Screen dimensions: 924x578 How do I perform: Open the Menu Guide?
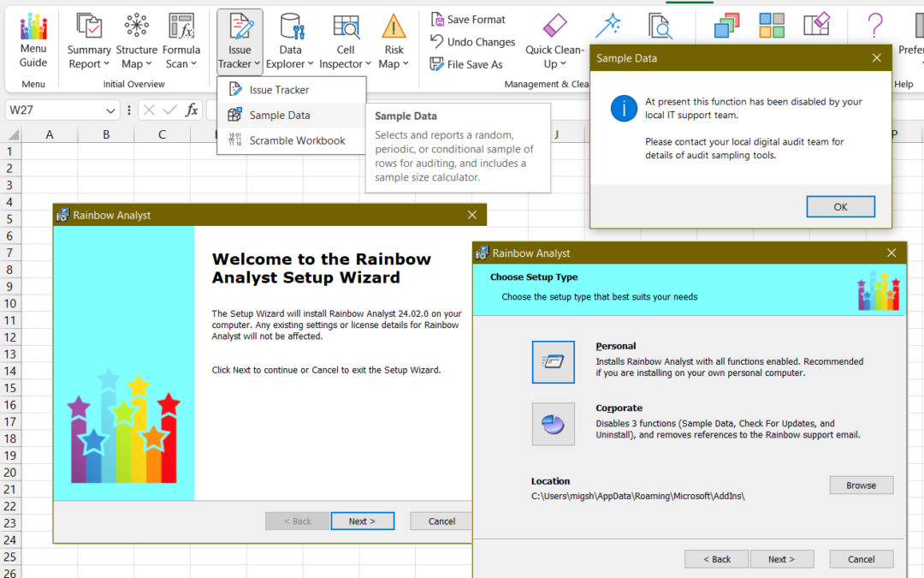pyautogui.click(x=33, y=39)
